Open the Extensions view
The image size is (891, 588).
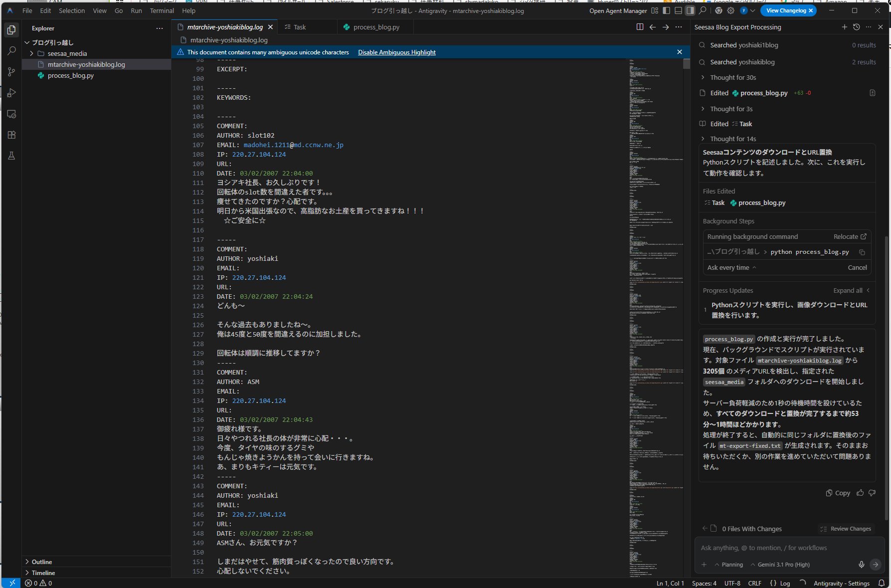click(x=11, y=135)
